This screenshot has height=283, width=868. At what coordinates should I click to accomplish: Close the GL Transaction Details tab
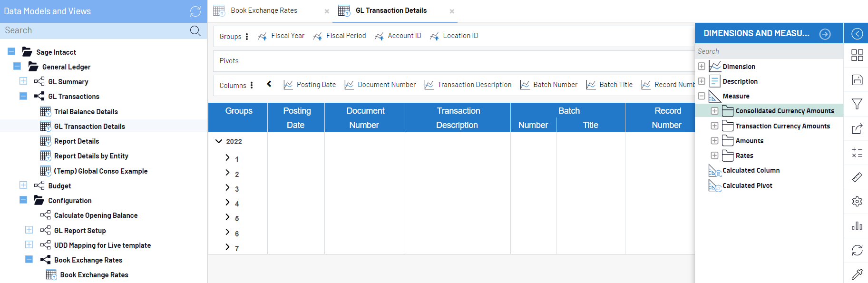(x=452, y=11)
